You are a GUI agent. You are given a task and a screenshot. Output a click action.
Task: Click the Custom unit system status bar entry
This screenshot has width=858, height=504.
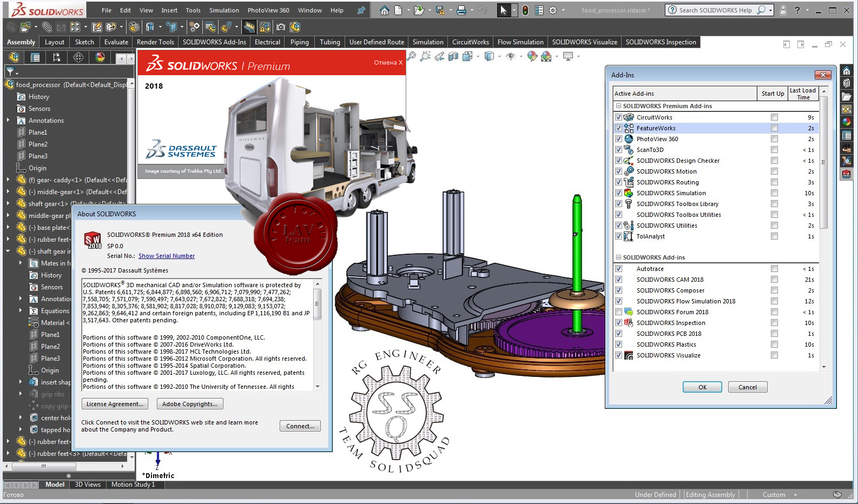click(x=774, y=495)
